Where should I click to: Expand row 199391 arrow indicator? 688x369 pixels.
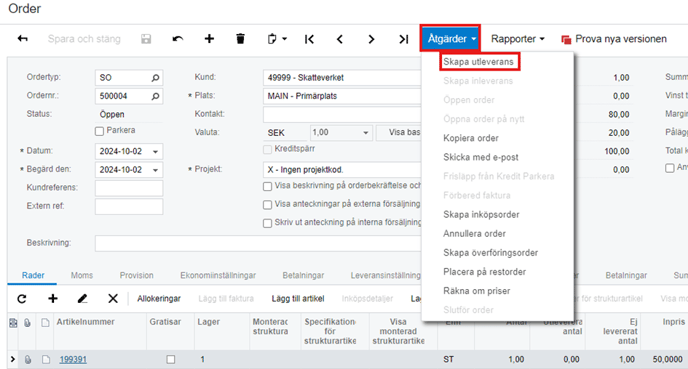point(12,359)
